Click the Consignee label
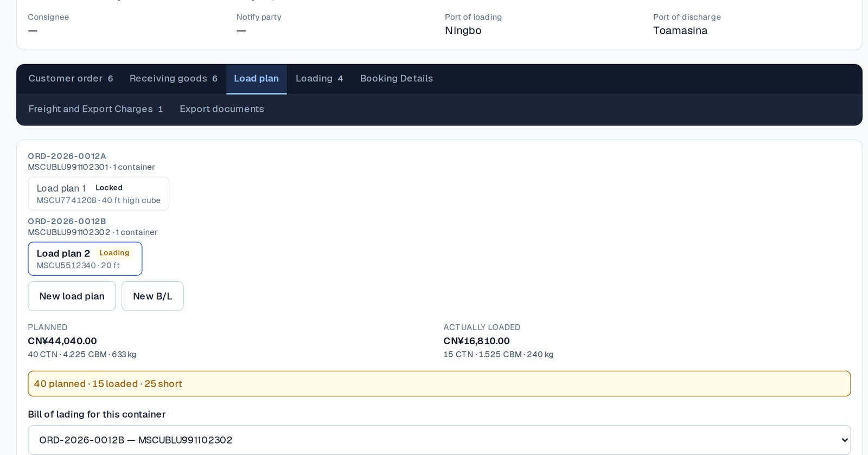868x455 pixels. coord(48,17)
